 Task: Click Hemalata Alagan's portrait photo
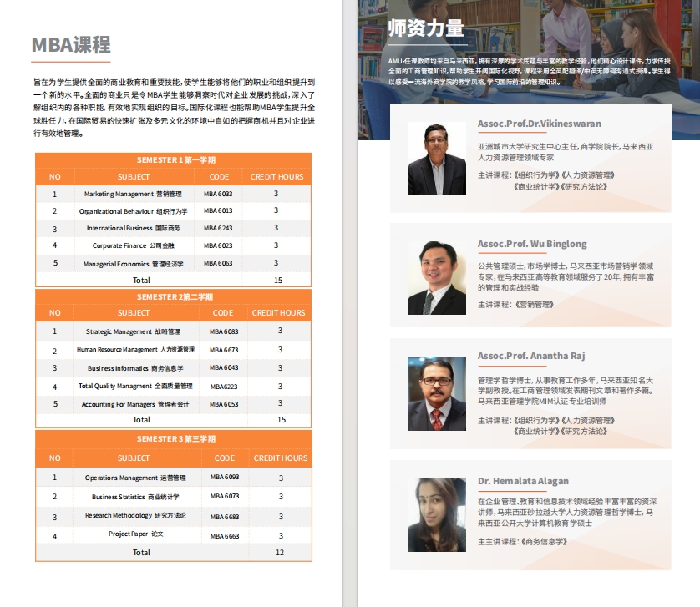[437, 515]
